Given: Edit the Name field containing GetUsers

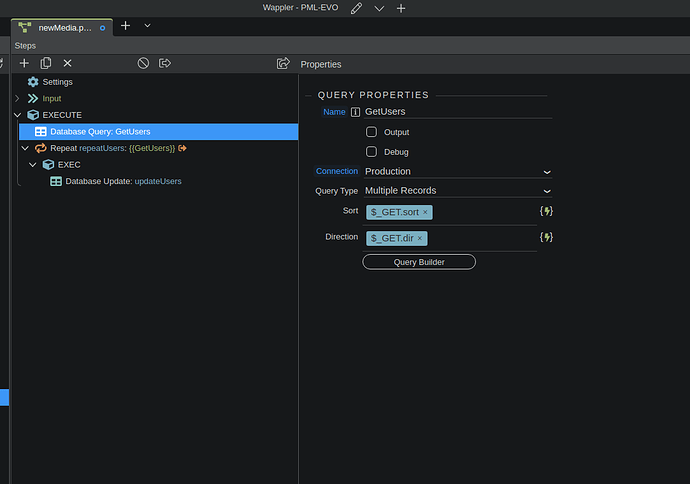Looking at the screenshot, I should [x=458, y=112].
